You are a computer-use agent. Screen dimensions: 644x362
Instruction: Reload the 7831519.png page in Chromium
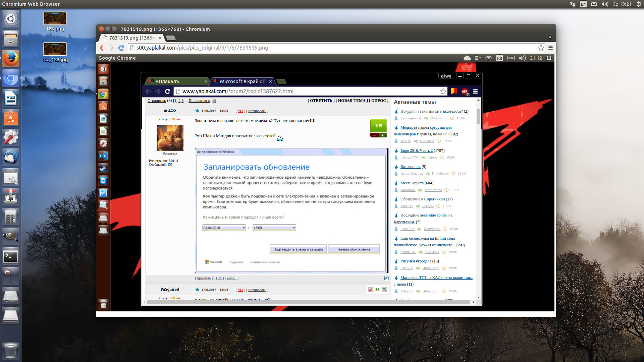pyautogui.click(x=121, y=48)
